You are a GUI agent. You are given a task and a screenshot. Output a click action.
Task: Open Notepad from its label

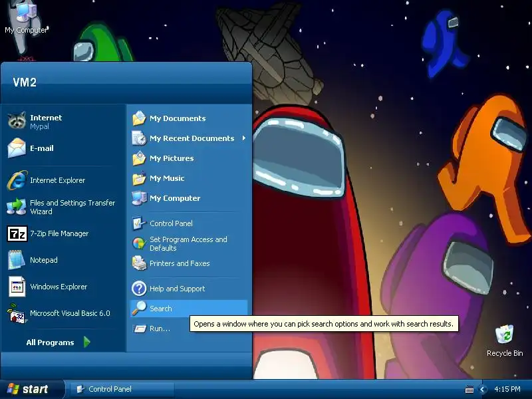point(44,260)
